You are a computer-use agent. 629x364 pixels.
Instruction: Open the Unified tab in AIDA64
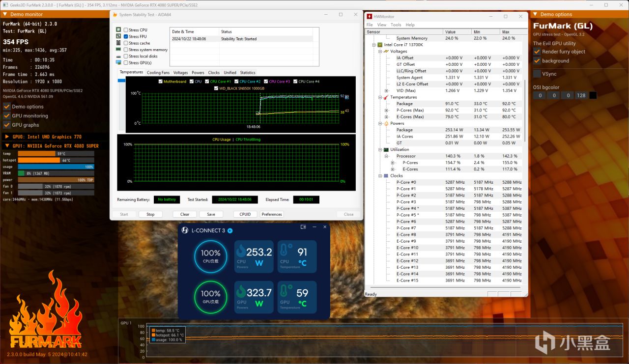coord(230,73)
